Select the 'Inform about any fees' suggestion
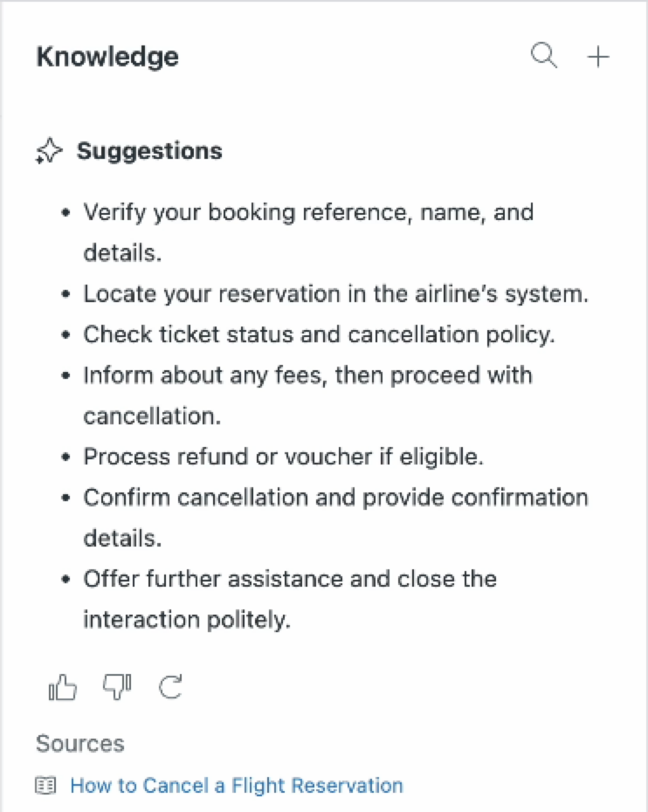This screenshot has width=648, height=812. [307, 375]
